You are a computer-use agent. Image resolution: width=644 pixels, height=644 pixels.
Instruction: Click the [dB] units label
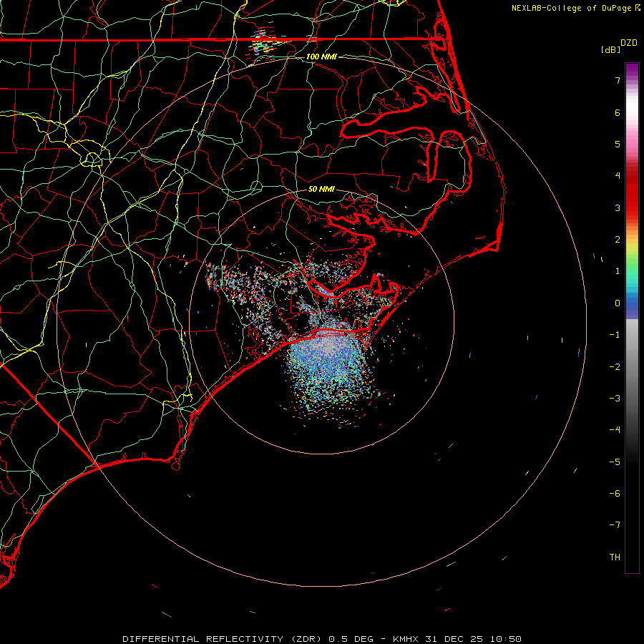coord(611,50)
